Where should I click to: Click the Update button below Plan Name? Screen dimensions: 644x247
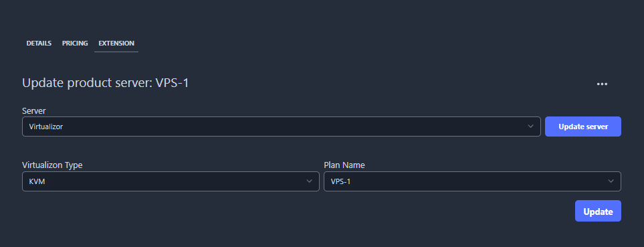[x=598, y=212]
